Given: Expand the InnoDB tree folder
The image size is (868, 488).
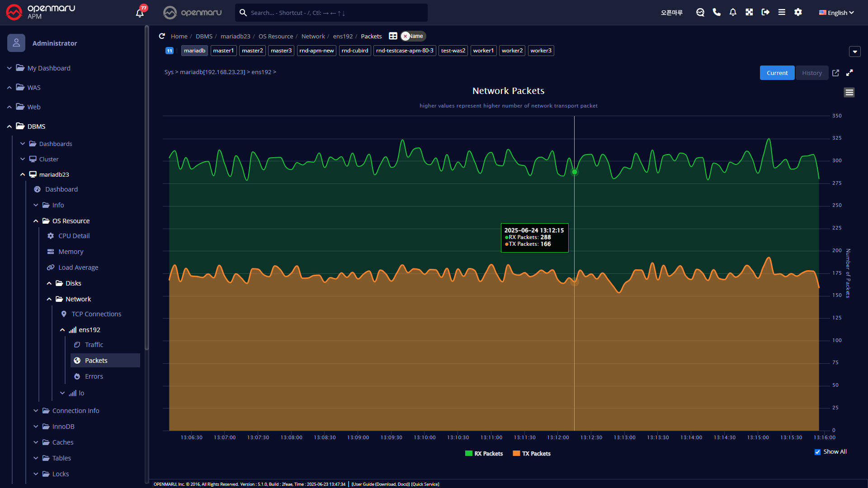Looking at the screenshot, I should (x=63, y=427).
